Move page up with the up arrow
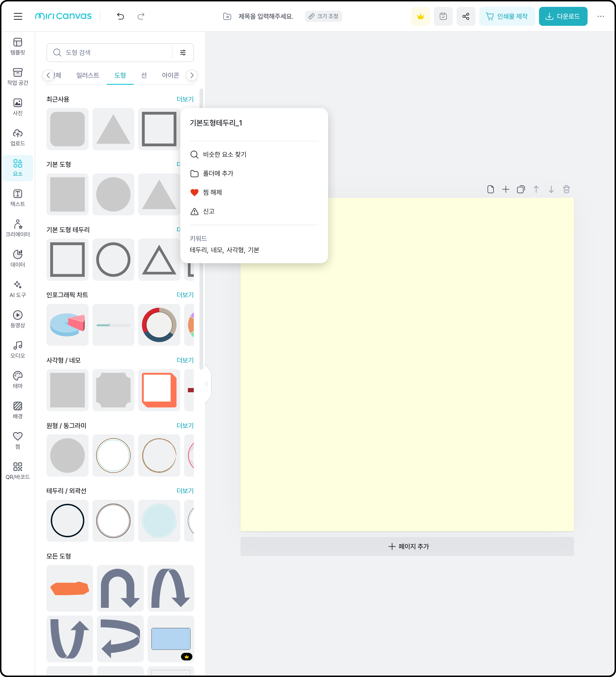 click(x=536, y=190)
